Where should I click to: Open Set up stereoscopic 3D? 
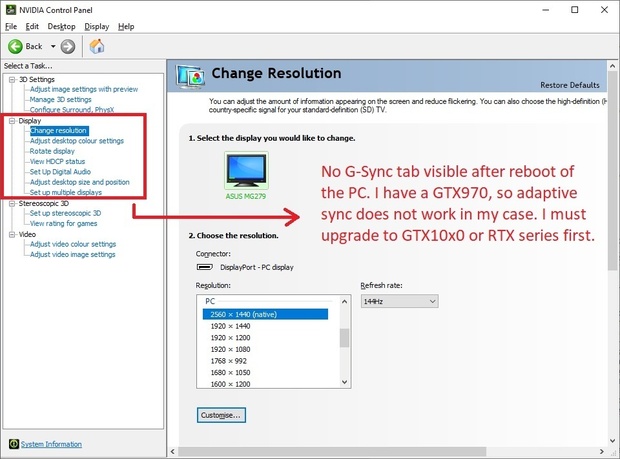65,213
